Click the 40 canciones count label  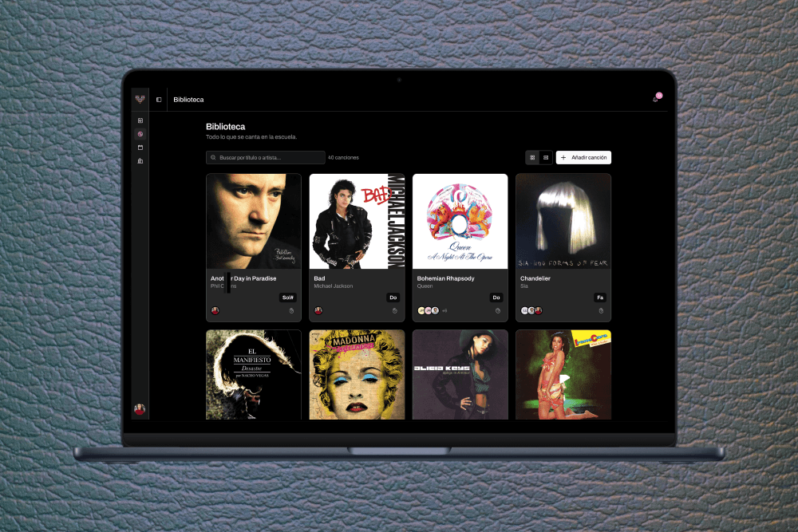click(x=343, y=158)
